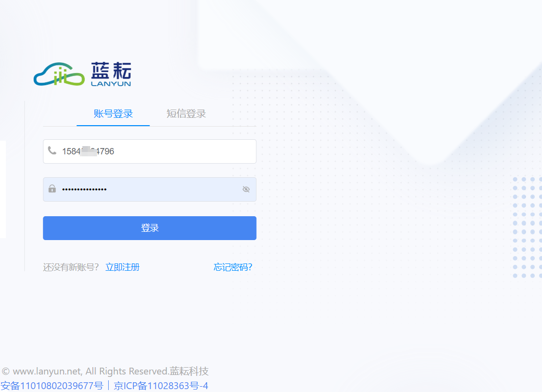Click the phone handset icon in the number field

(52, 150)
